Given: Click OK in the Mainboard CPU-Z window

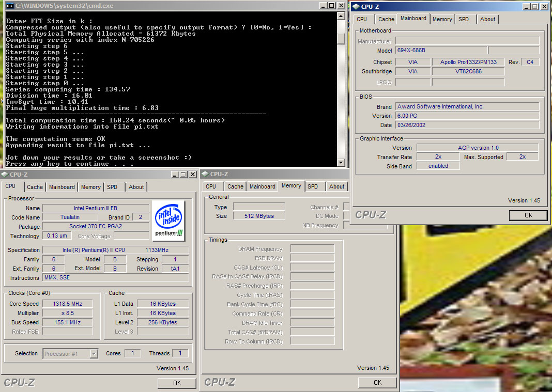Looking at the screenshot, I should 528,215.
